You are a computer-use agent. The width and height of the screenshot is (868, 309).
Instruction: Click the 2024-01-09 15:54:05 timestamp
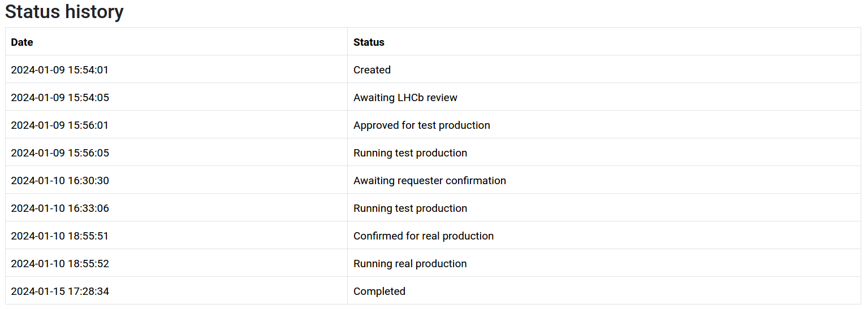60,98
